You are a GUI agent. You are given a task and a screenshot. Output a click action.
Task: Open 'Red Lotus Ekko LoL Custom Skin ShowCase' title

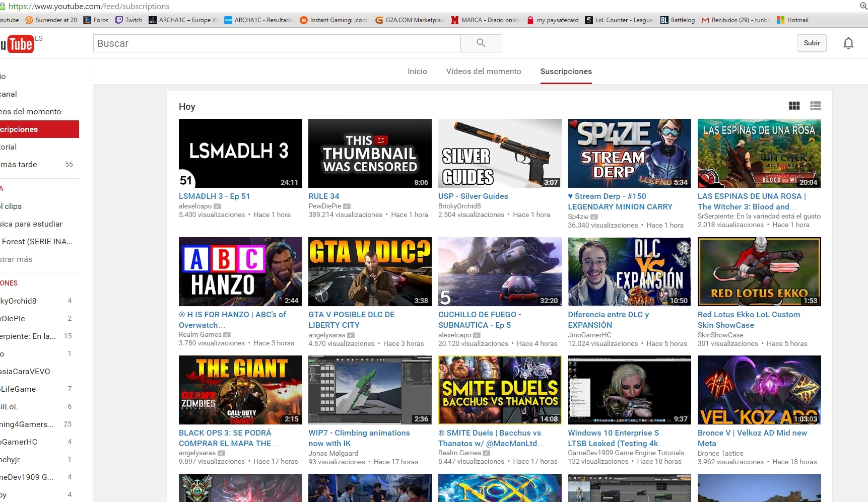point(749,320)
